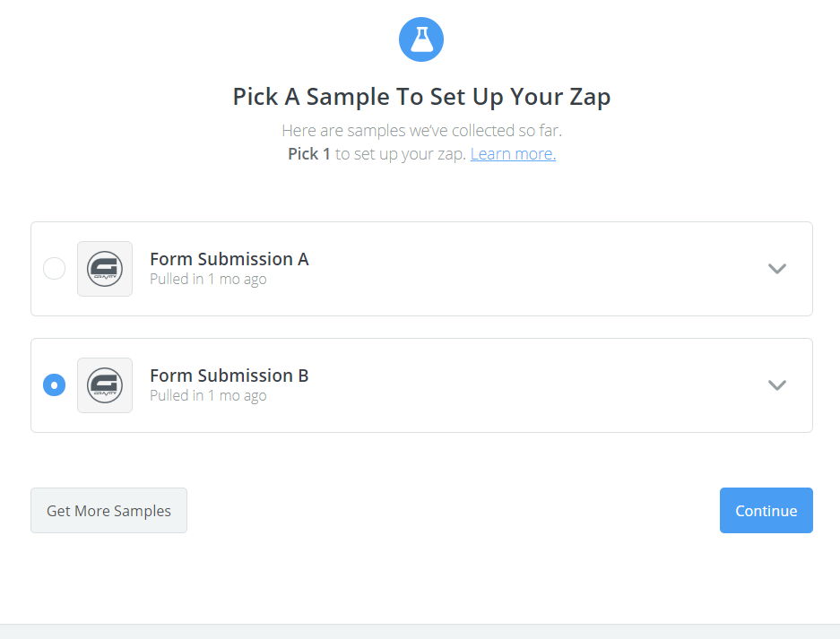Image resolution: width=840 pixels, height=639 pixels.
Task: Click the blue flask icon at top
Action: [421, 39]
